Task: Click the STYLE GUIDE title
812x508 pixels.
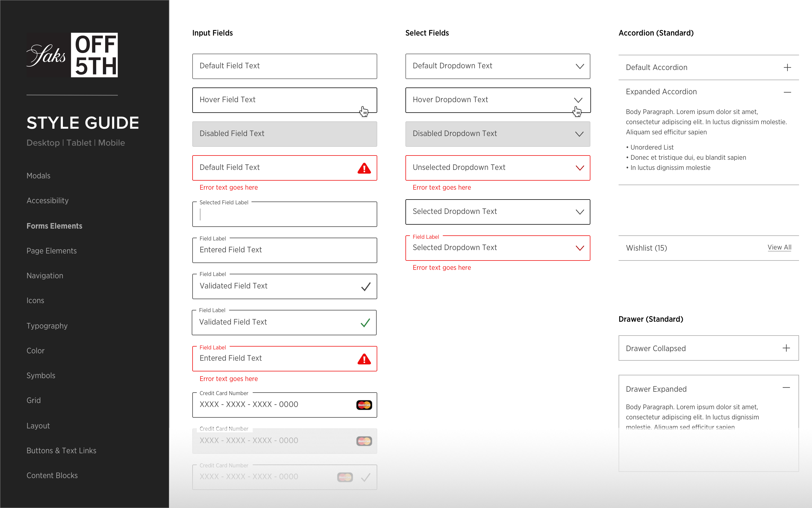Action: (x=83, y=123)
